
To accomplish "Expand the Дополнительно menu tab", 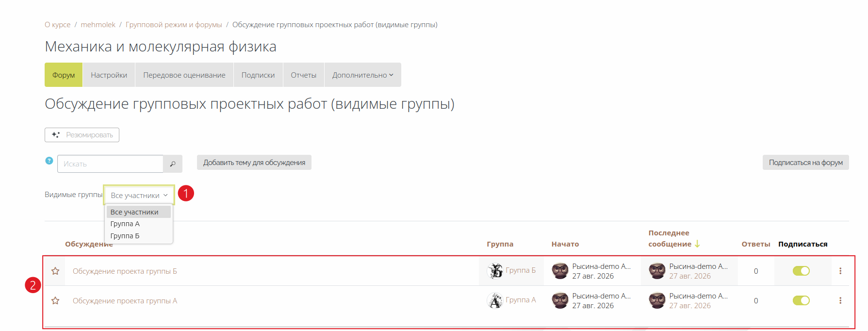I will coord(362,75).
